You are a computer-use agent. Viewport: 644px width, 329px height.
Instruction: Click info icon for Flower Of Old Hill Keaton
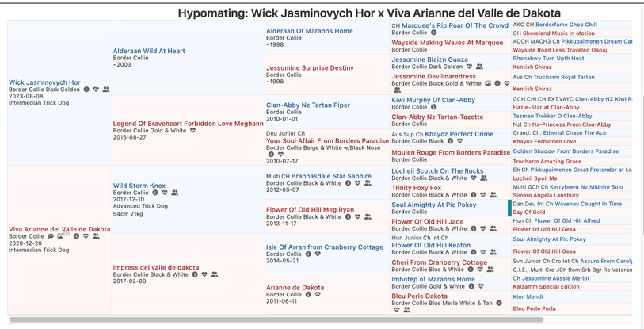(x=474, y=252)
